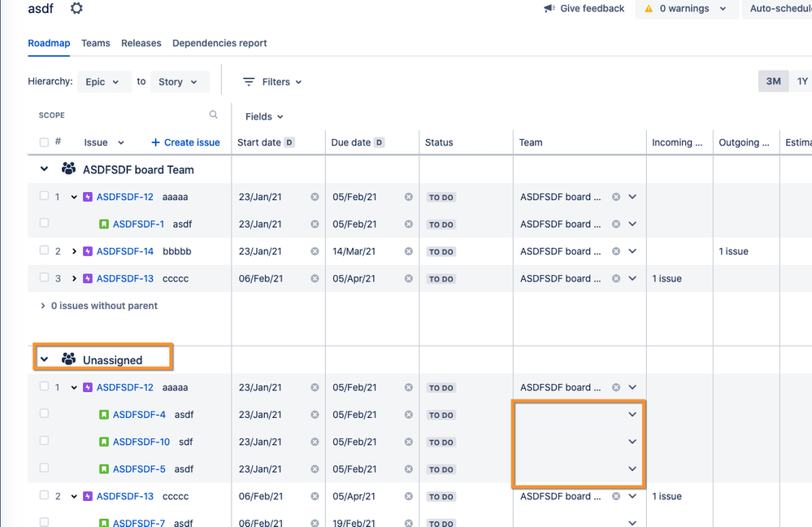This screenshot has width=812, height=527.
Task: Open the ASDFSDF-5 issue link
Action: pyautogui.click(x=139, y=468)
